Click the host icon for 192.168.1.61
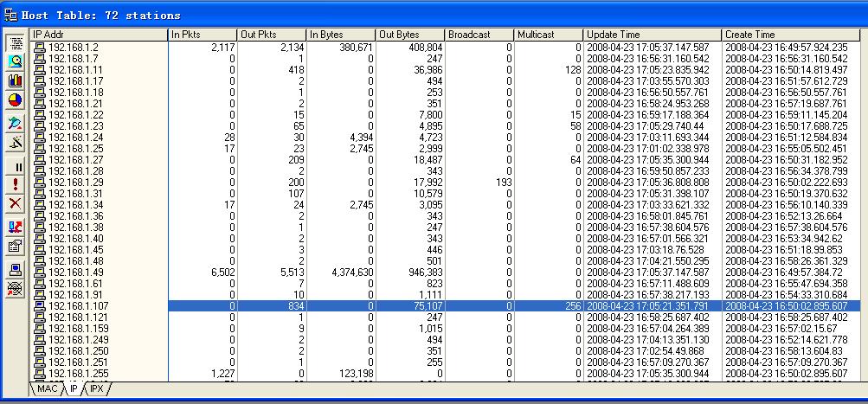The height and width of the screenshot is (404, 868). [39, 284]
